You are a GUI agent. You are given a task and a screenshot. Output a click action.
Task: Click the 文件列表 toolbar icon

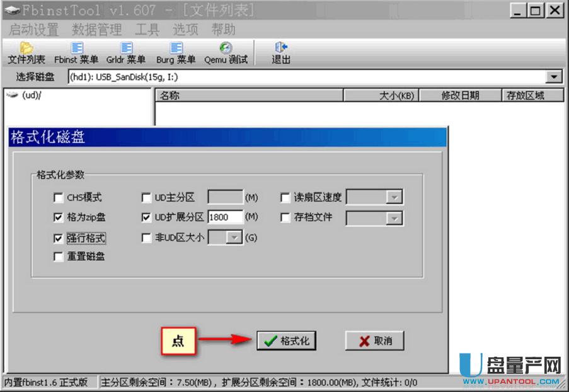26,53
